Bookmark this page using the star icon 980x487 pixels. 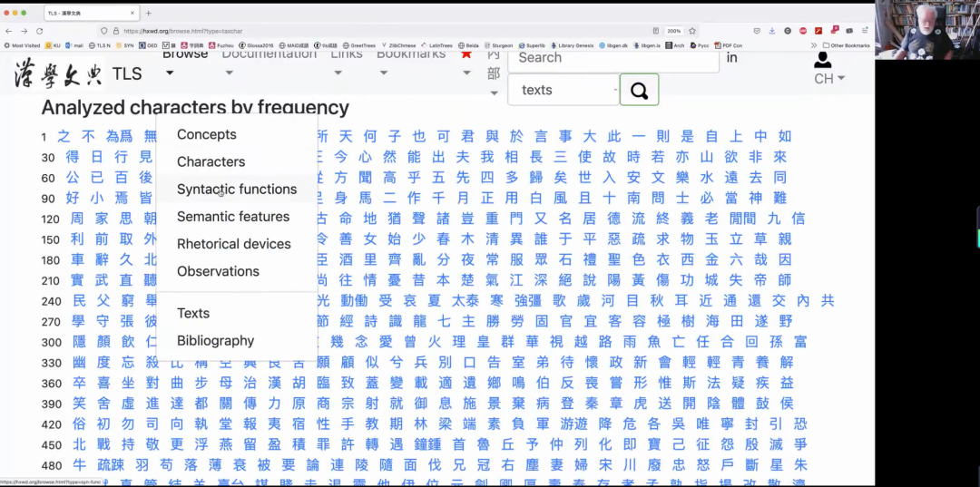[692, 31]
